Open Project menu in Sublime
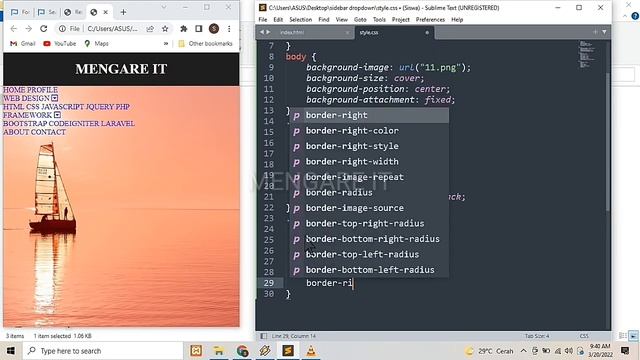 (x=401, y=20)
